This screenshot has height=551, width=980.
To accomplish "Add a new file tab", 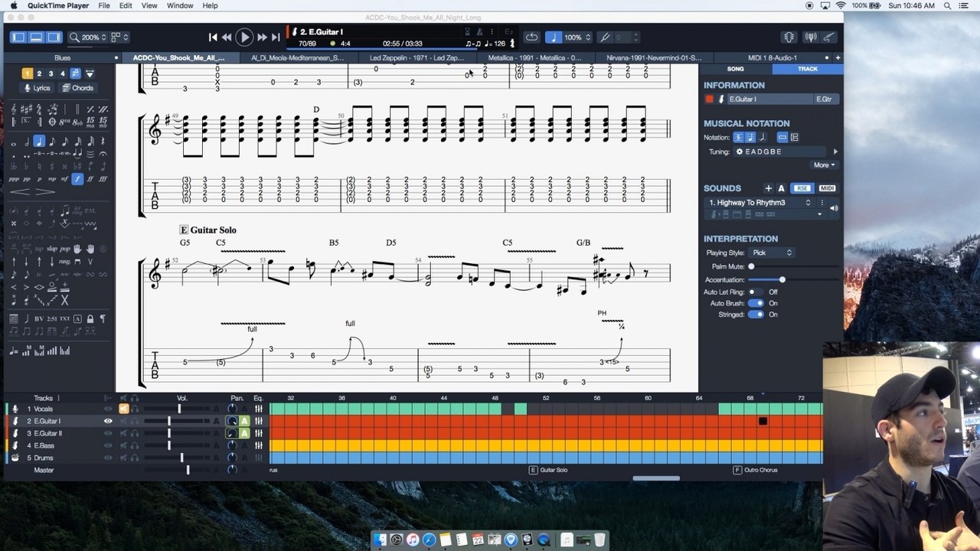I will 838,57.
